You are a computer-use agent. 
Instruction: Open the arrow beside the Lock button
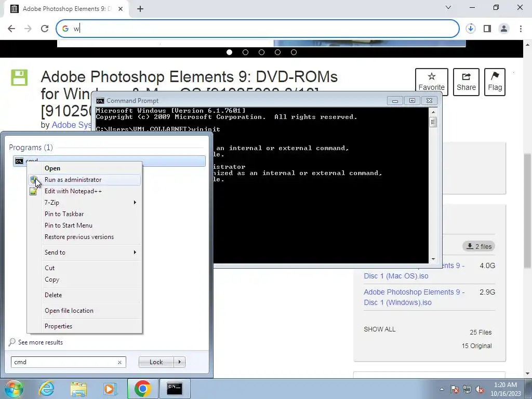[179, 362]
